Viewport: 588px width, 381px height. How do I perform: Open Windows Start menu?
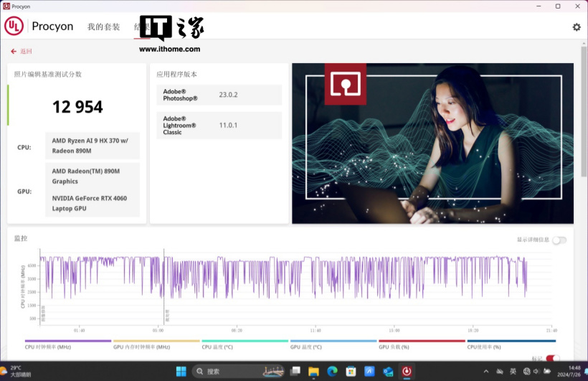point(181,371)
